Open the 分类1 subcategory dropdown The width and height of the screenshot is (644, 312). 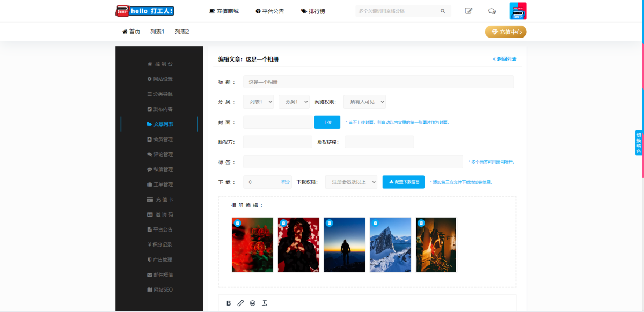294,102
